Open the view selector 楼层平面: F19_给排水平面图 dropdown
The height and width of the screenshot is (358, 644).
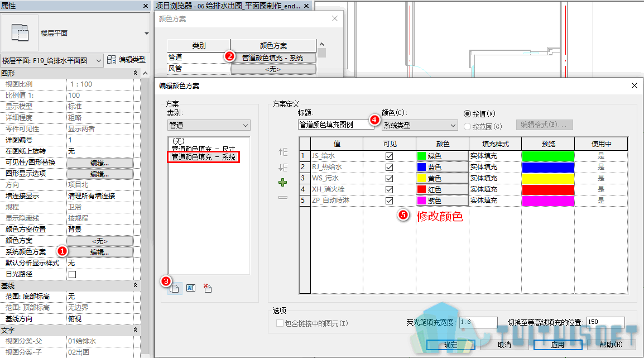pos(52,60)
